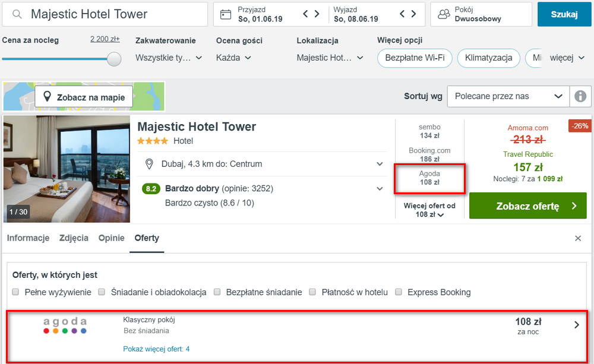Open the arrival date calendar icon
The width and height of the screenshot is (594, 364).
(x=226, y=14)
